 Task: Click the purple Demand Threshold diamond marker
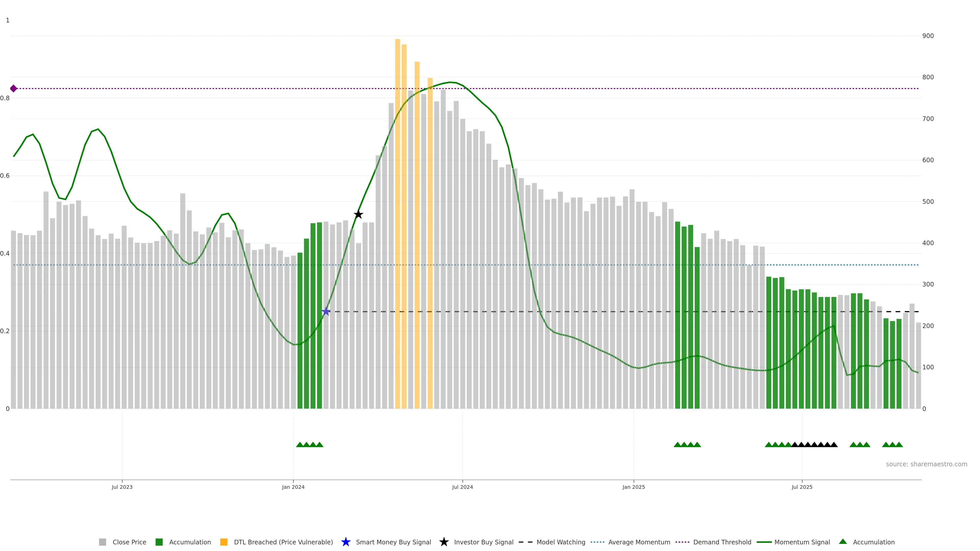pyautogui.click(x=14, y=89)
